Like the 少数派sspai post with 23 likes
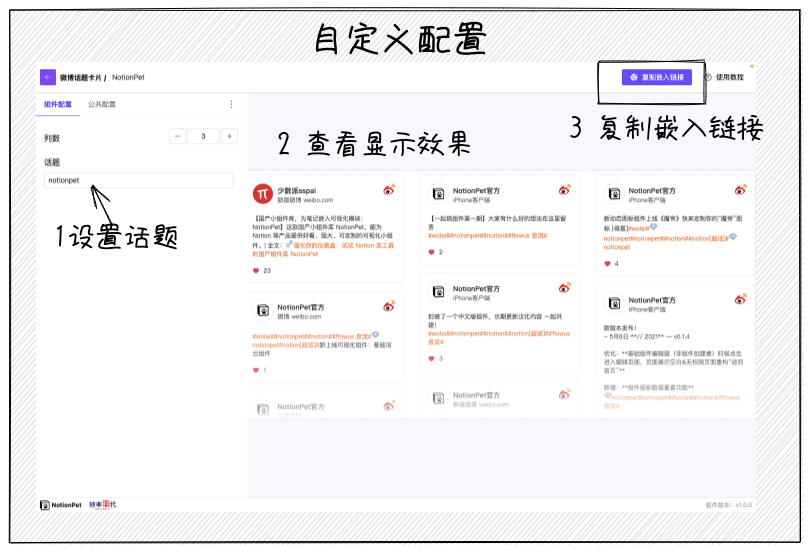This screenshot has width=810, height=552. point(256,271)
